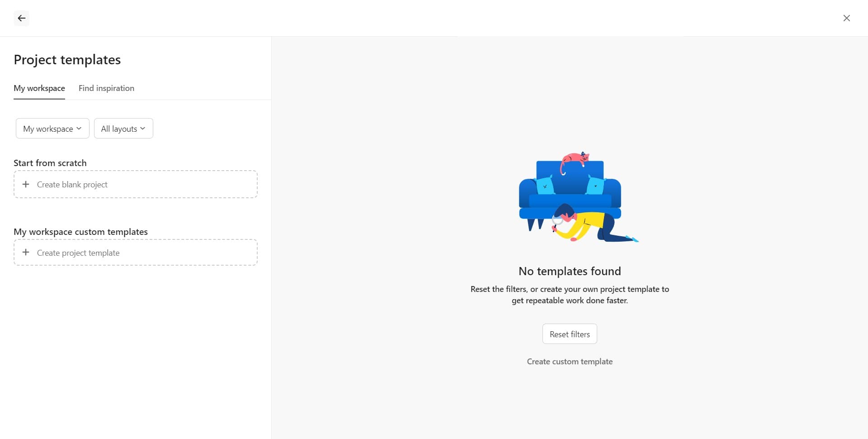This screenshot has height=439, width=868.
Task: Click the chevron on the My workspace filter
Action: coord(80,128)
